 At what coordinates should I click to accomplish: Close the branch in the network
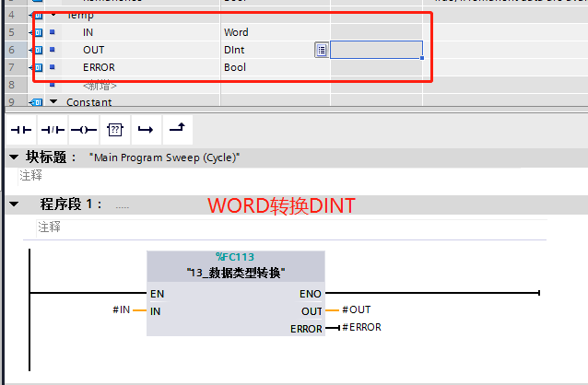(177, 130)
